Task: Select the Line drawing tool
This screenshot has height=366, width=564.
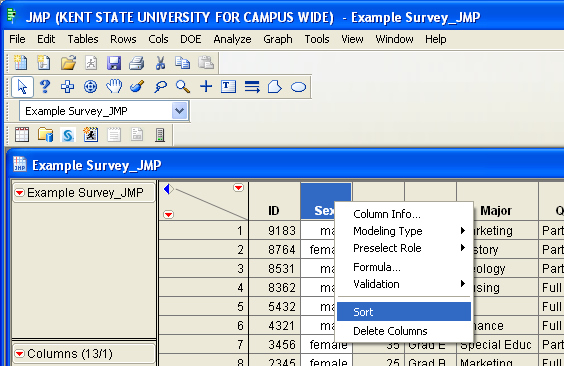Action: tap(252, 87)
